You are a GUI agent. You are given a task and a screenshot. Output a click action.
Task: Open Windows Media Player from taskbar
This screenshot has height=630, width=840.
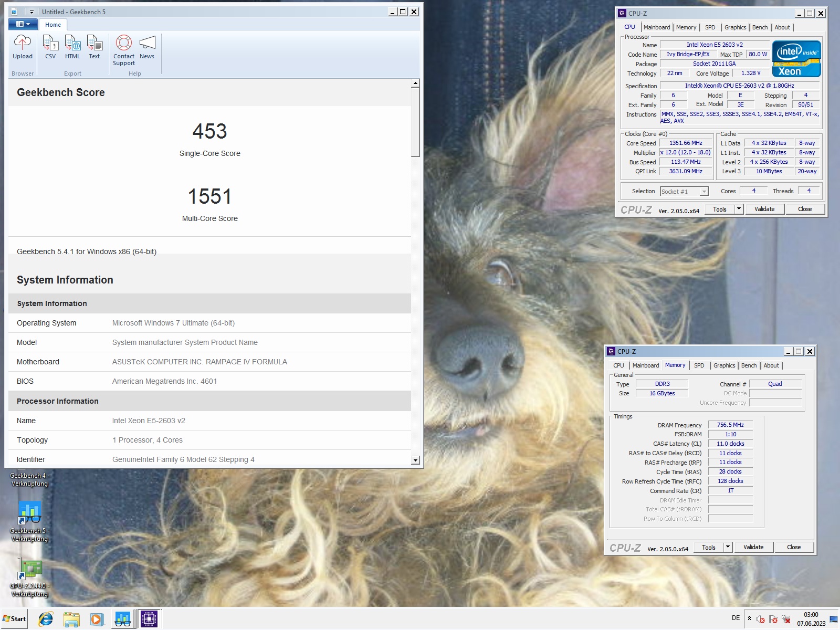pyautogui.click(x=96, y=619)
